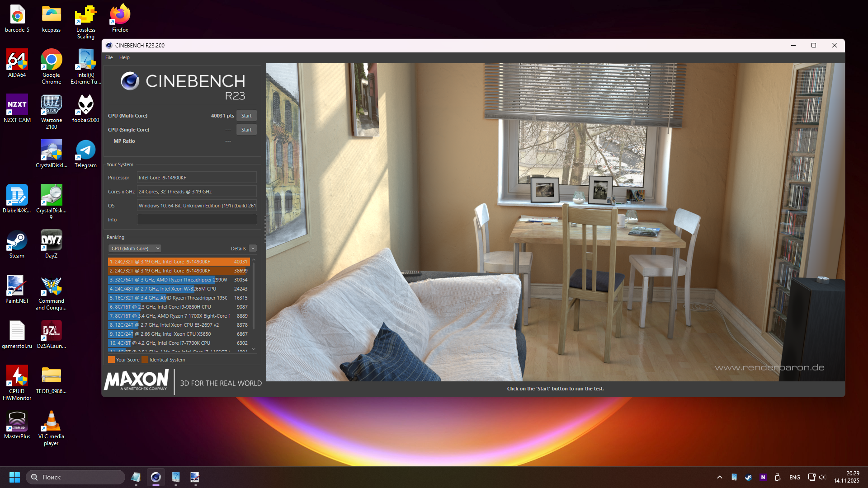Click the Info text field

[x=197, y=220]
